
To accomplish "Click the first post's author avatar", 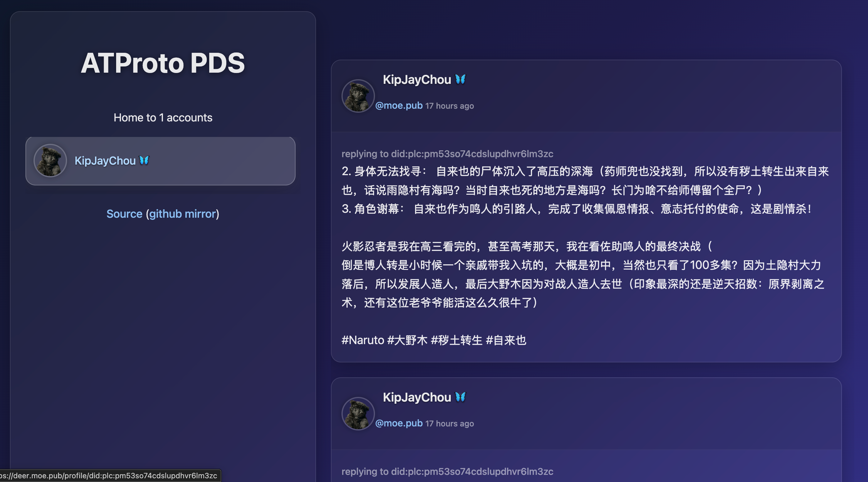I will coord(358,96).
